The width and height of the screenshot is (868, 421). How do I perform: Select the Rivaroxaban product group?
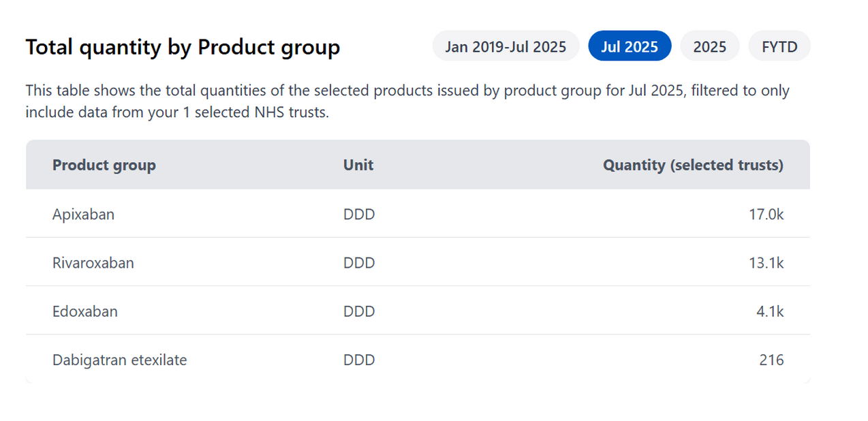coord(93,263)
